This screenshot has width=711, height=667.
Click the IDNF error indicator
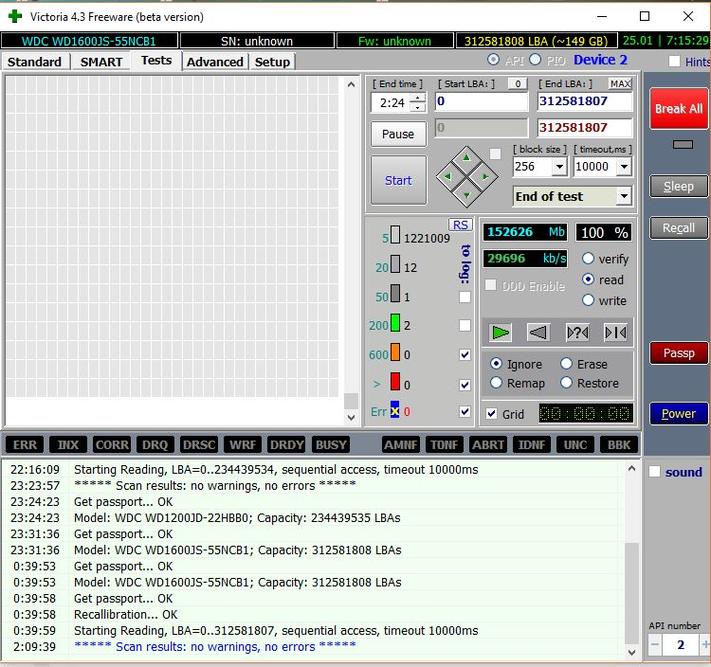pyautogui.click(x=532, y=445)
